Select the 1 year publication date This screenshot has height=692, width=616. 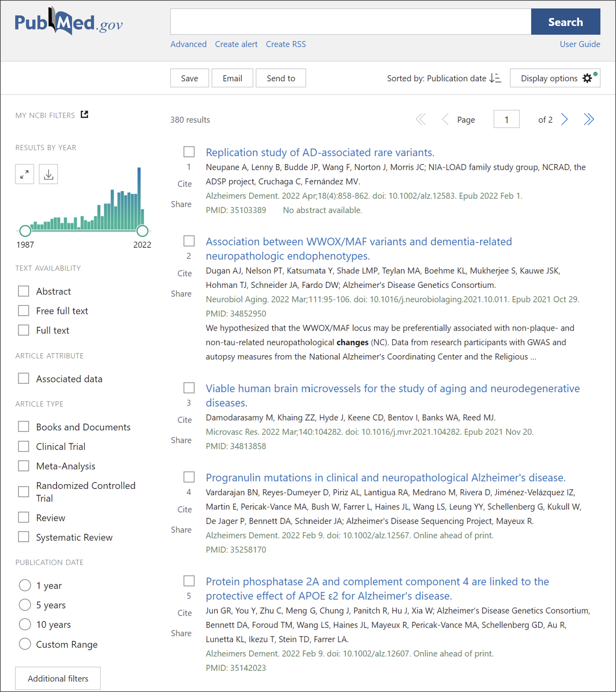tap(25, 585)
